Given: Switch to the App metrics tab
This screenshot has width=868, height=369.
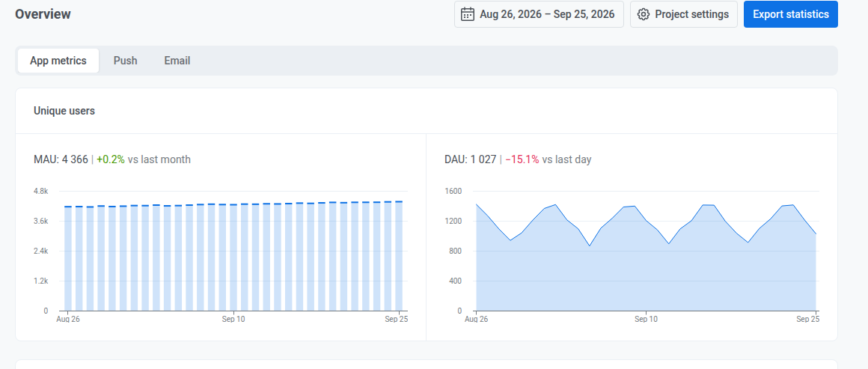Looking at the screenshot, I should click(58, 61).
